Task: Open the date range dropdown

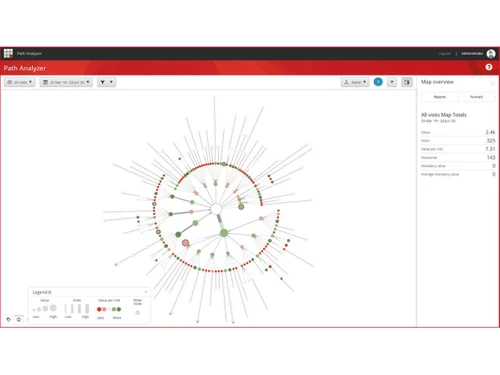Action: pyautogui.click(x=66, y=82)
